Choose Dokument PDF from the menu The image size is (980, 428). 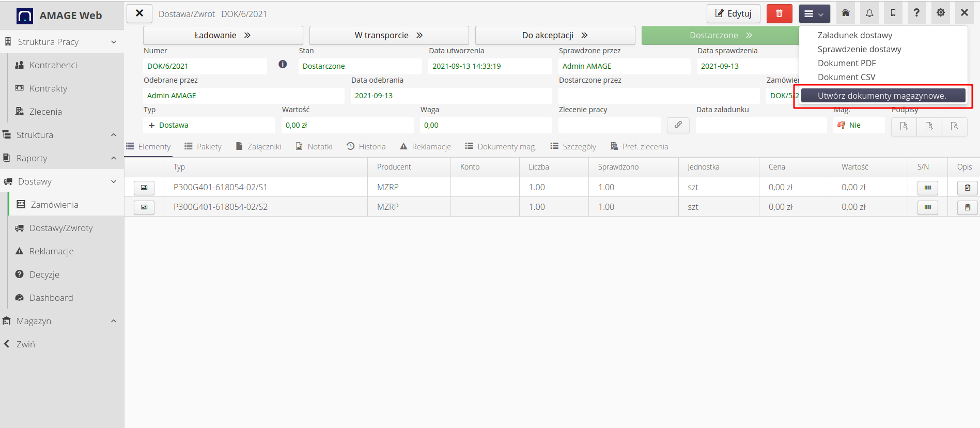847,63
